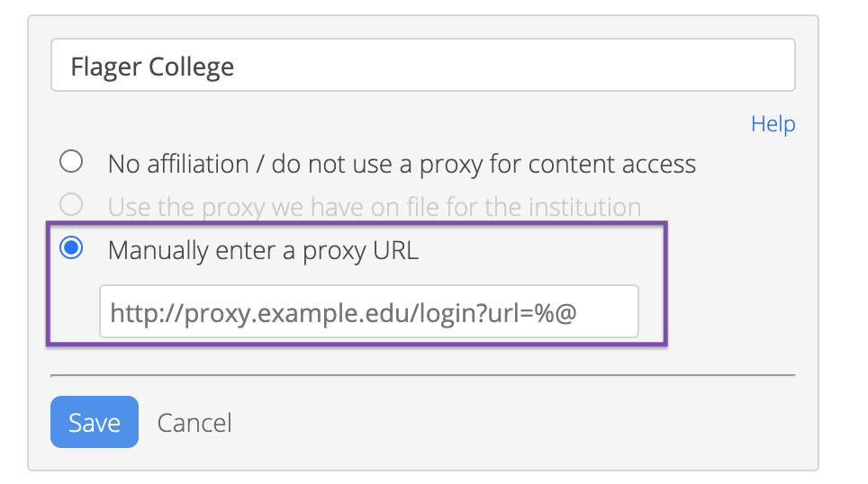Click 'http://' at the start of the proxy URL
This screenshot has height=484, width=868.
140,312
